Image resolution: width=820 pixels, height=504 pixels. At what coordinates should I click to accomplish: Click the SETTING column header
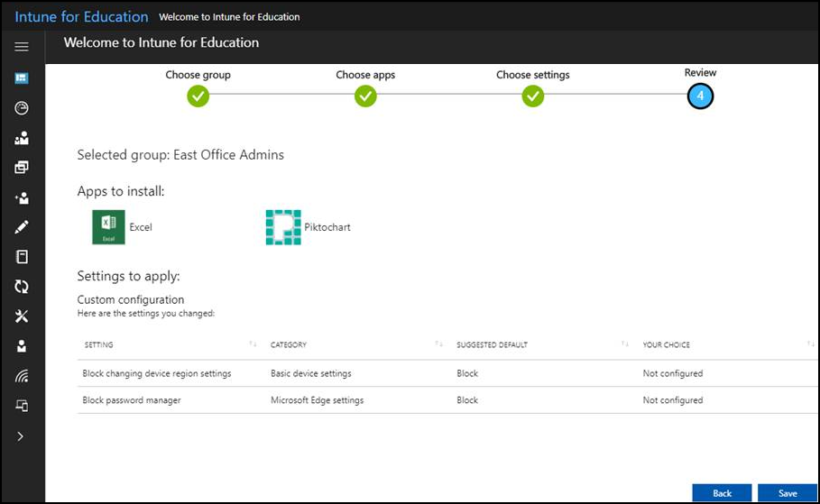(99, 344)
